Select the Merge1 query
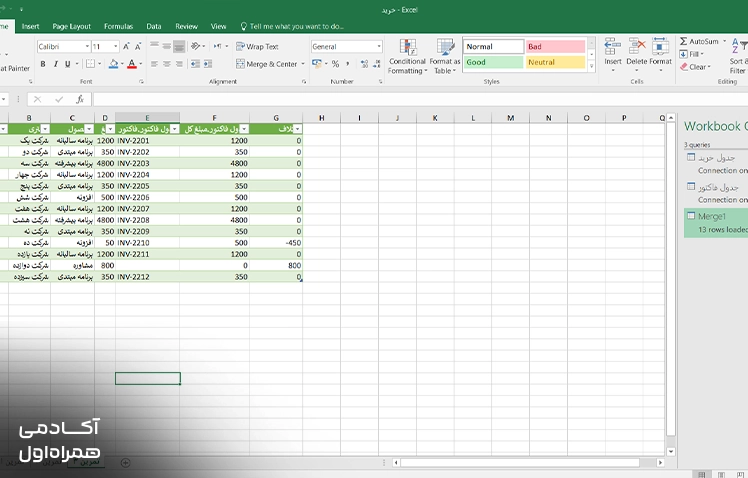This screenshot has width=748, height=478. point(716,222)
